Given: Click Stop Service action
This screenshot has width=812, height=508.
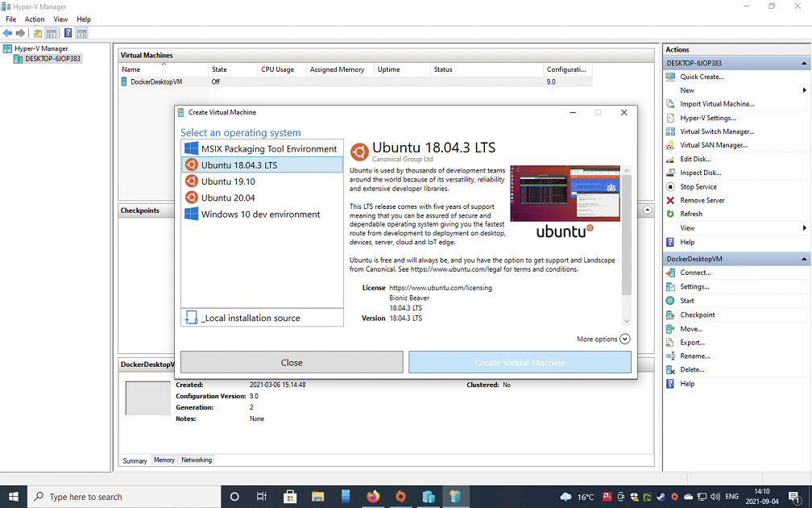Looking at the screenshot, I should pos(698,186).
